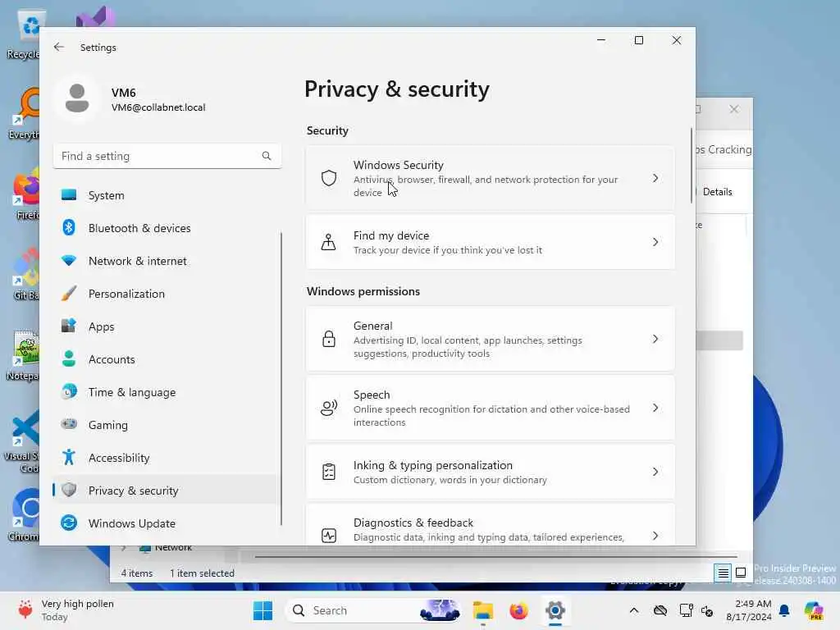Image resolution: width=840 pixels, height=630 pixels.
Task: Expand General permissions chevron
Action: pyautogui.click(x=655, y=339)
